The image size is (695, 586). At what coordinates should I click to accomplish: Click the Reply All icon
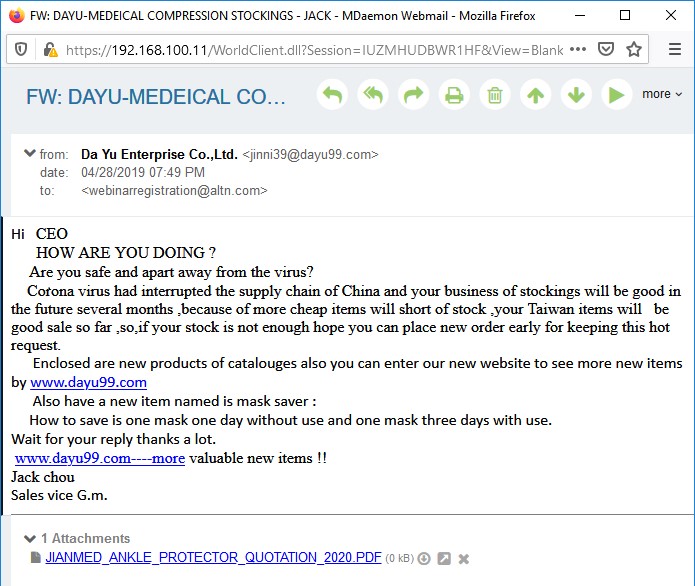[373, 94]
